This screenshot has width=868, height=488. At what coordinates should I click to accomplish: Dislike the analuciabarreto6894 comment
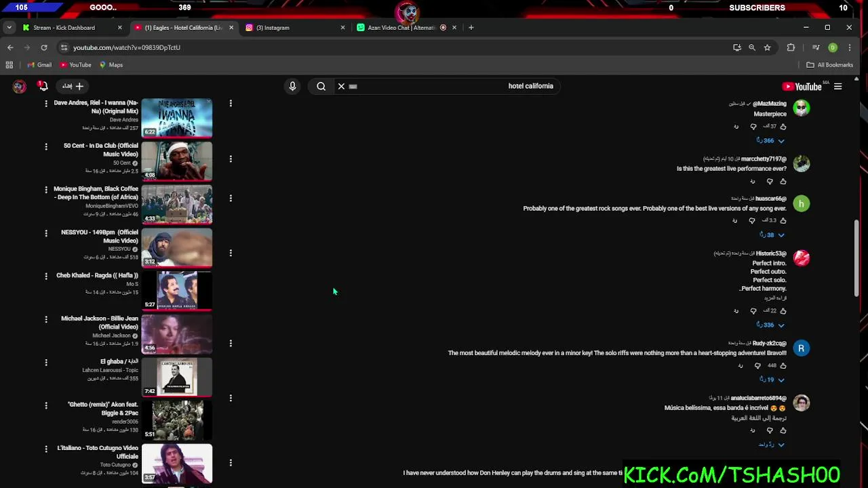pyautogui.click(x=770, y=430)
